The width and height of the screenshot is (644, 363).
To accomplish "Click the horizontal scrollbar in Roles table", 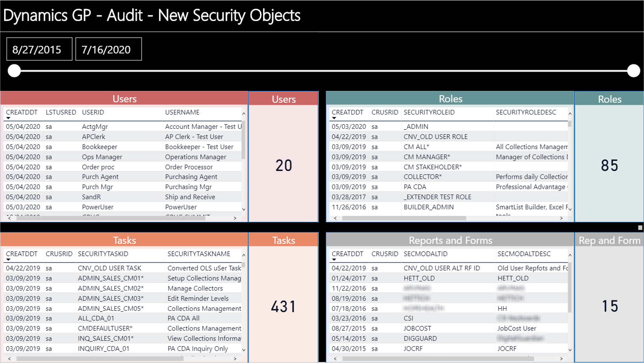I will (404, 218).
